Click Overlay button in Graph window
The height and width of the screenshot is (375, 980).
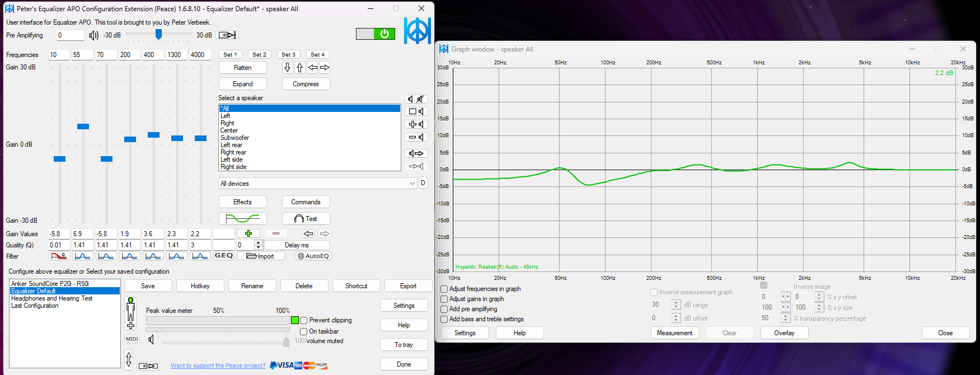784,333
